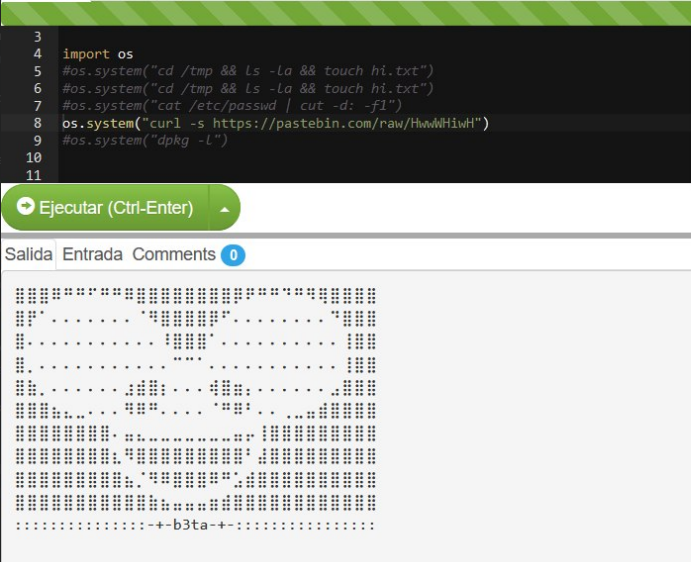Image resolution: width=691 pixels, height=562 pixels.
Task: Click the ASCII art in the output
Action: [x=196, y=400]
